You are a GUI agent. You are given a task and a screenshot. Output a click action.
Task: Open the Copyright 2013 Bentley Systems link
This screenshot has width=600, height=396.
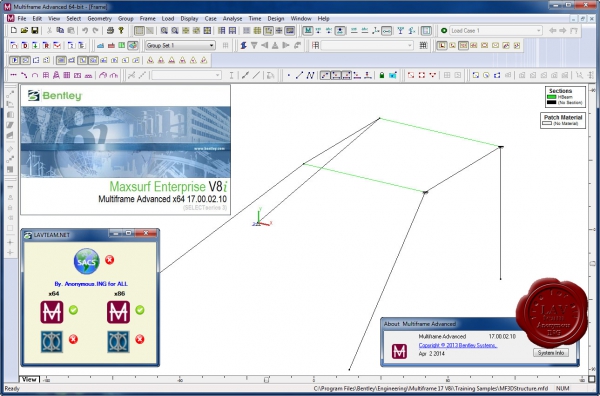coord(458,345)
